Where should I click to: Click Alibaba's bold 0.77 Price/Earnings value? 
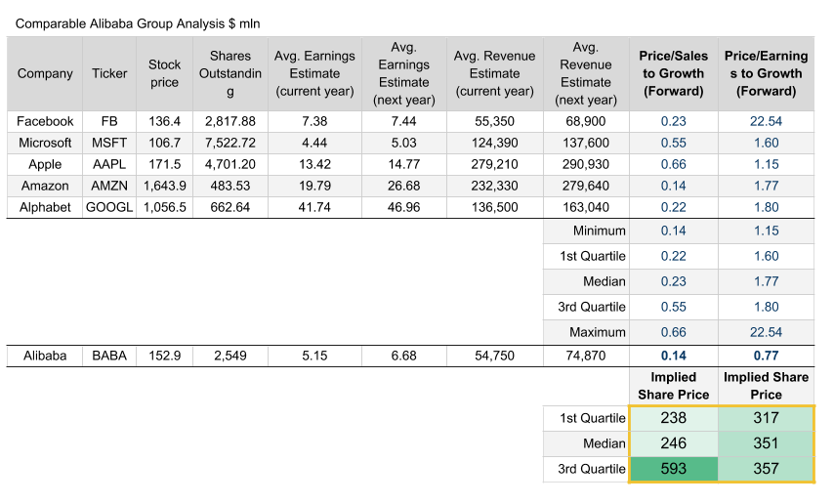pos(766,357)
